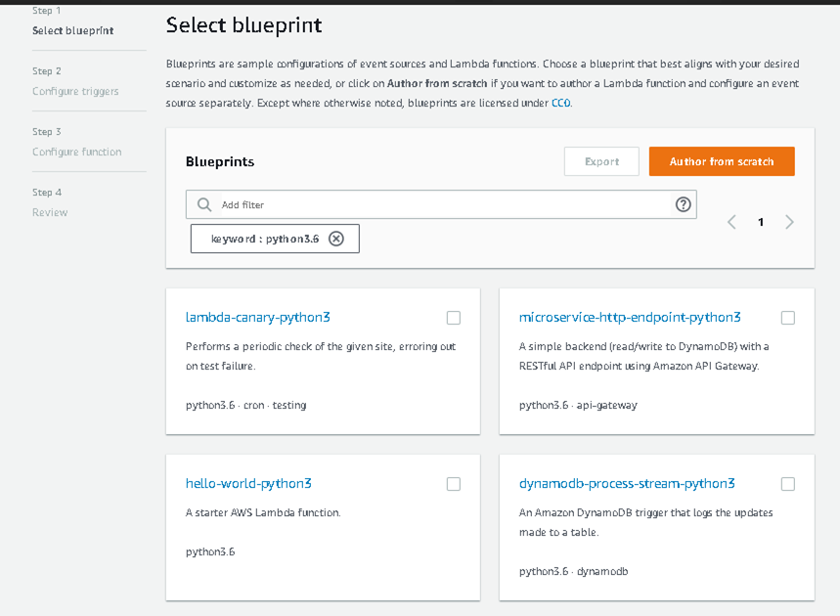Go to next page of blueprints
Image resolution: width=840 pixels, height=616 pixels.
[x=789, y=222]
